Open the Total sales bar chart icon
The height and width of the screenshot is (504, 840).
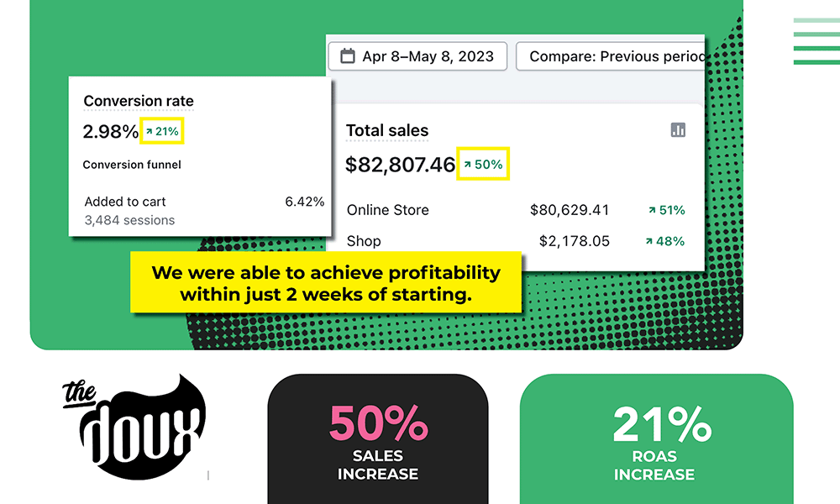coord(679,129)
